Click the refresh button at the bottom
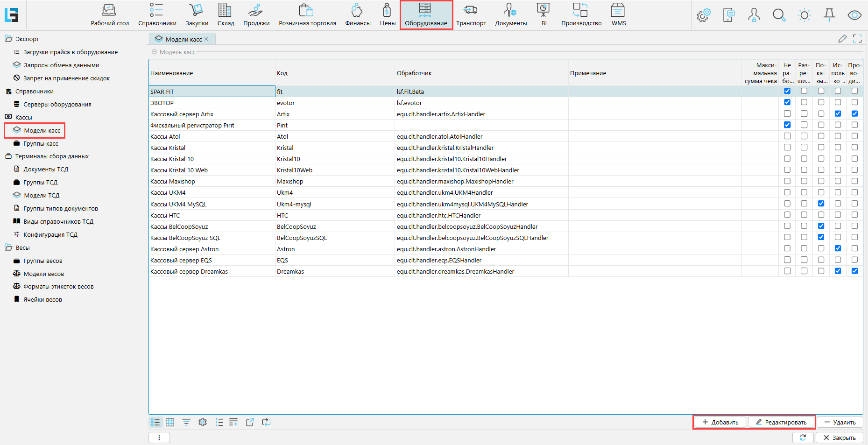This screenshot has width=868, height=445. coord(803,438)
